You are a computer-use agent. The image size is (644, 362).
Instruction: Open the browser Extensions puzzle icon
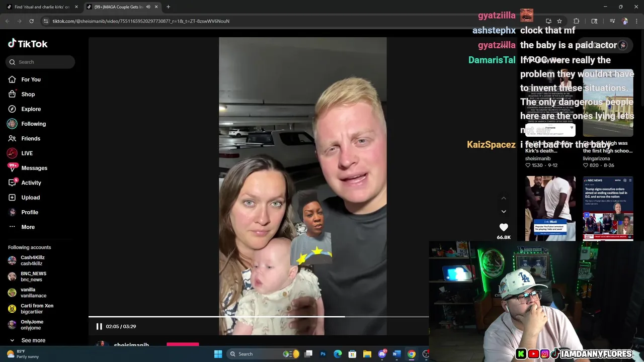[x=577, y=21]
